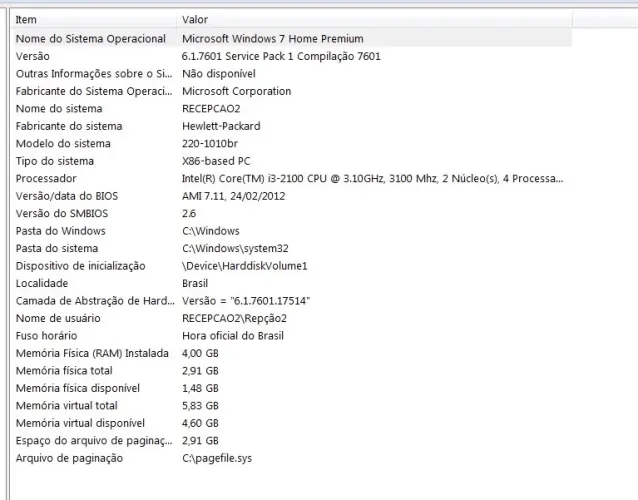Viewport: 638px width, 500px height.
Task: Click value "C:\Windows"
Action: [x=211, y=231]
